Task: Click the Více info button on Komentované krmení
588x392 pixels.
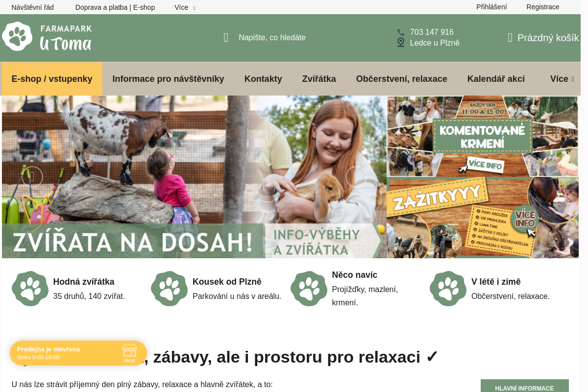Action: [x=485, y=165]
